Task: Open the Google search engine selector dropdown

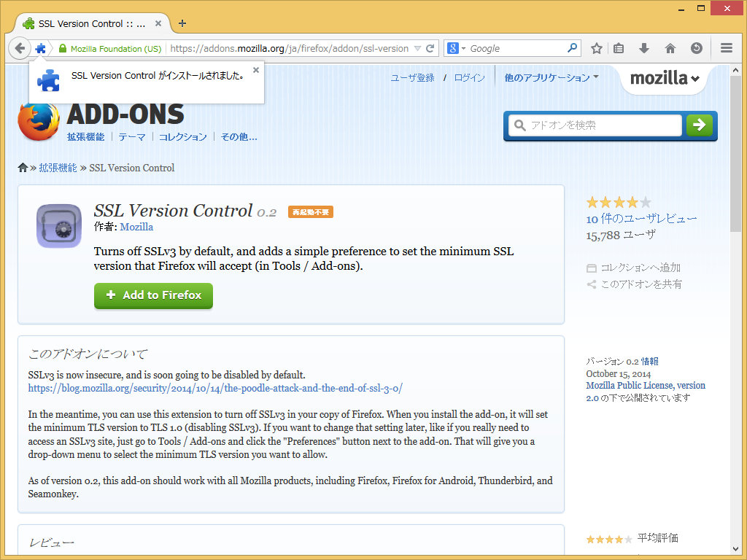Action: (457, 48)
